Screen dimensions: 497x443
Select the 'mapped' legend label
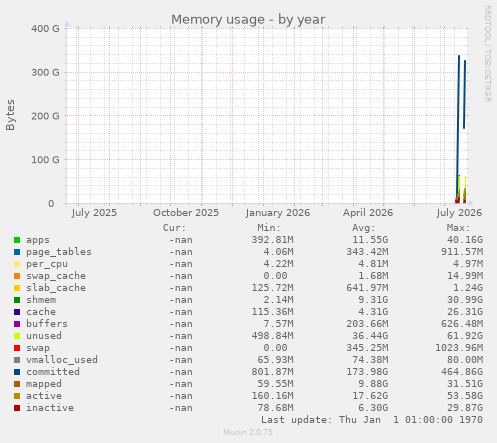44,384
